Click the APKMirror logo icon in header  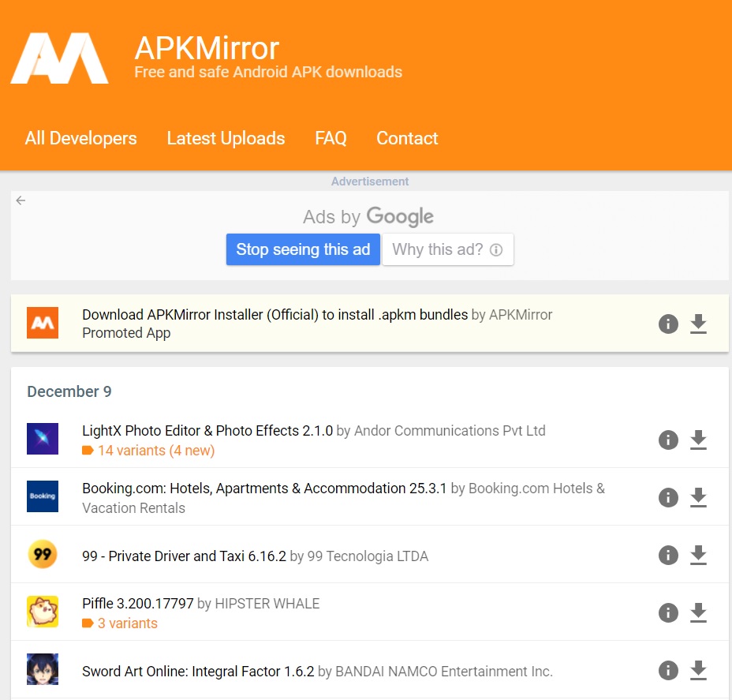[60, 58]
